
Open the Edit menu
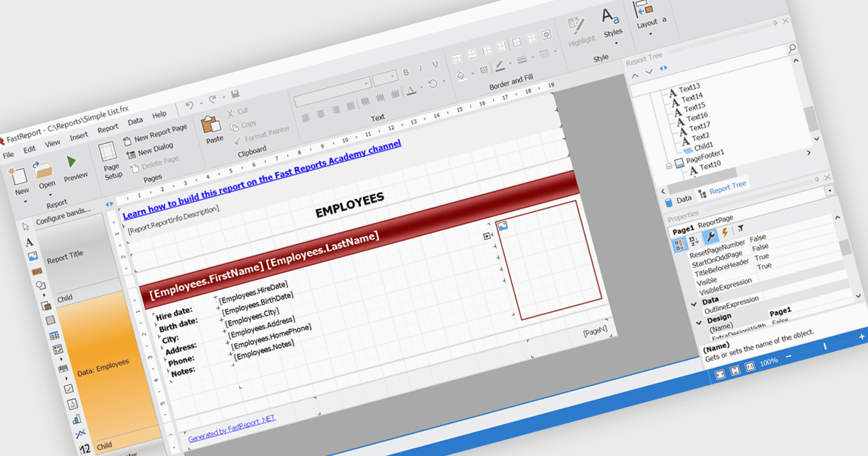coord(29,149)
